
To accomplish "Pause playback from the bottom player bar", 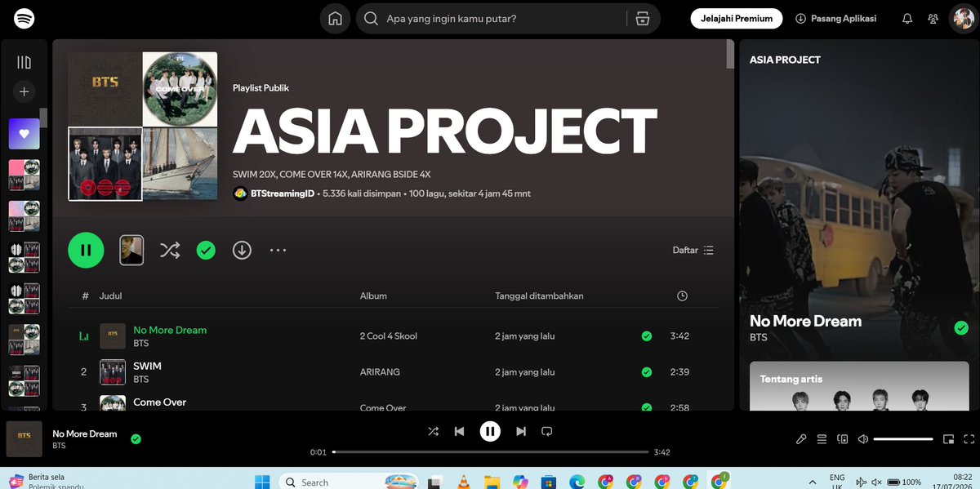I will pyautogui.click(x=490, y=431).
